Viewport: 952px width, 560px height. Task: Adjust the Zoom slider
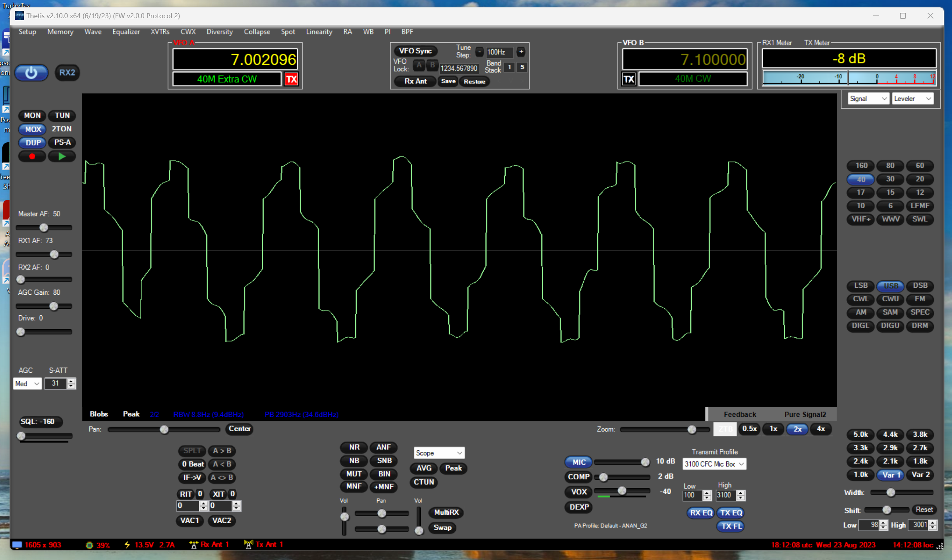[665, 429]
